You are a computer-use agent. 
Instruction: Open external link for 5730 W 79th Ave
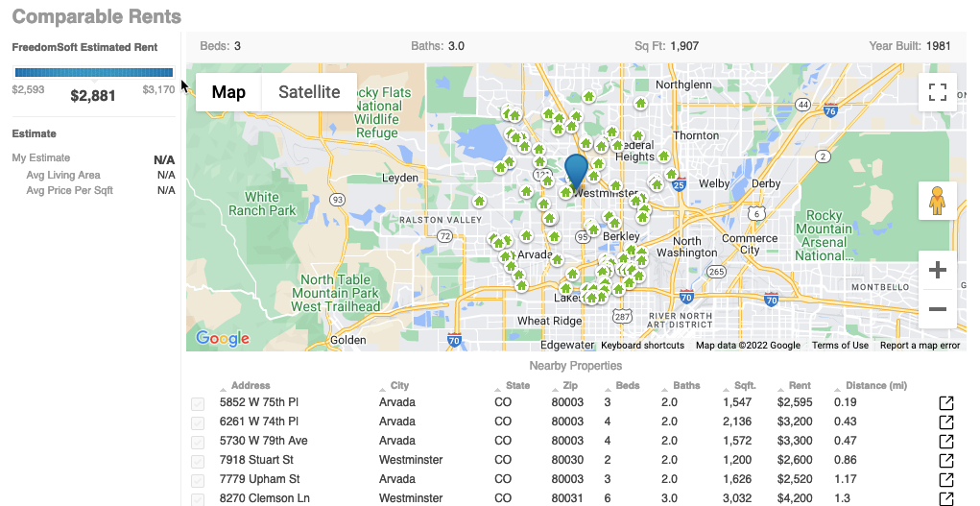coord(945,441)
